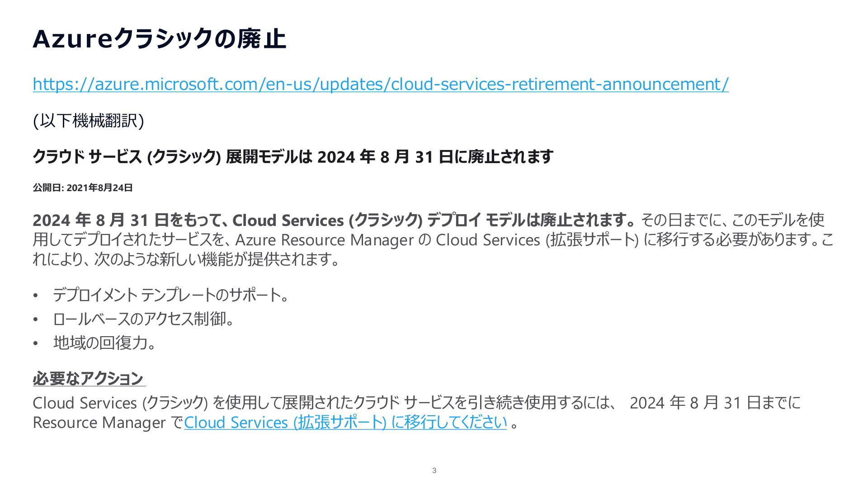Select the 地域の回復力 bullet item
Screen dimensions: 868x488
coord(105,343)
